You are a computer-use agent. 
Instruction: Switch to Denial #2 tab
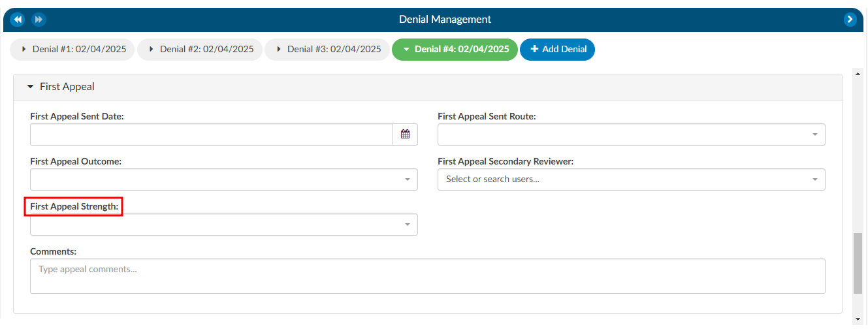(x=200, y=50)
